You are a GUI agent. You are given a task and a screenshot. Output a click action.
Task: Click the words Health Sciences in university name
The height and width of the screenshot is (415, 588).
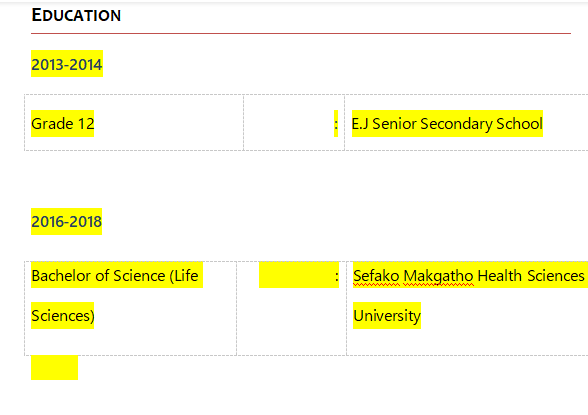(531, 276)
